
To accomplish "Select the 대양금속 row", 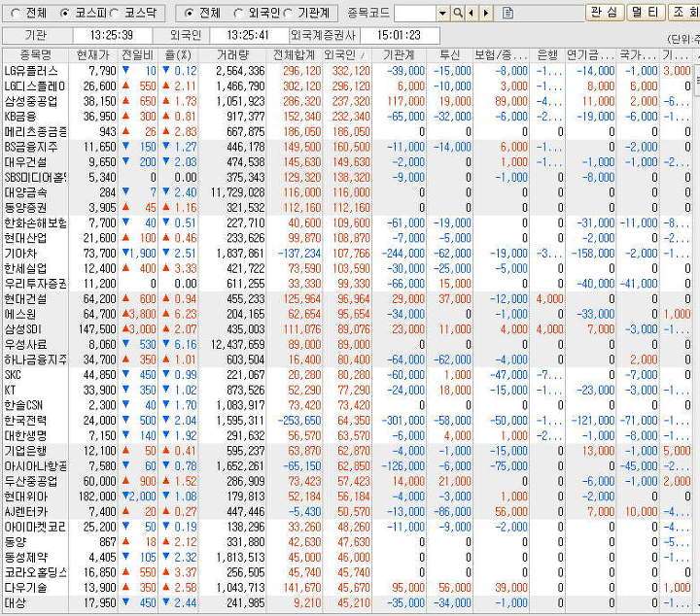I will (x=348, y=192).
